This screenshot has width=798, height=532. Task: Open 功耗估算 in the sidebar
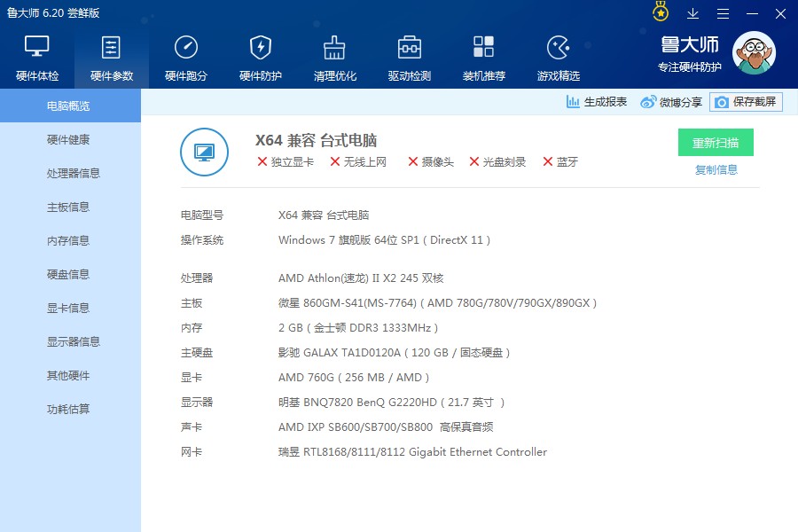(70, 409)
